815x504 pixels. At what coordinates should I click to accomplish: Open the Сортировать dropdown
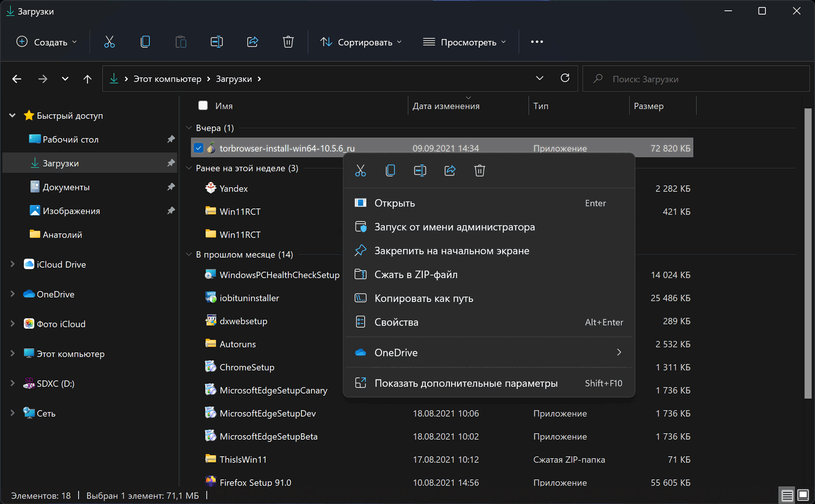click(361, 42)
